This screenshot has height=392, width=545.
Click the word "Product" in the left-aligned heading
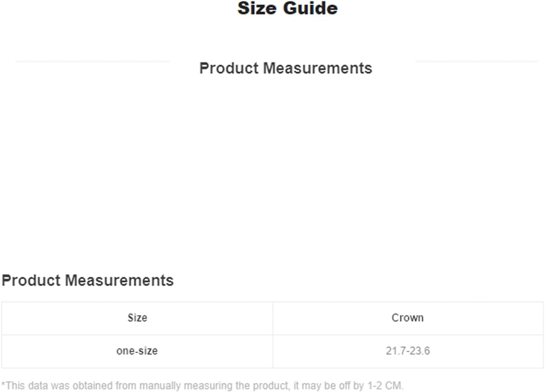[x=31, y=281]
